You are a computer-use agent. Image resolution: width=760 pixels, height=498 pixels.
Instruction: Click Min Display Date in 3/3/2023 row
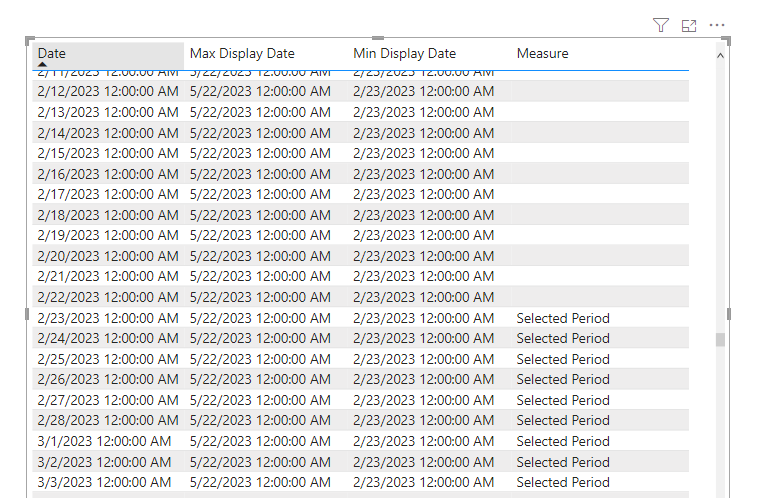coord(423,482)
